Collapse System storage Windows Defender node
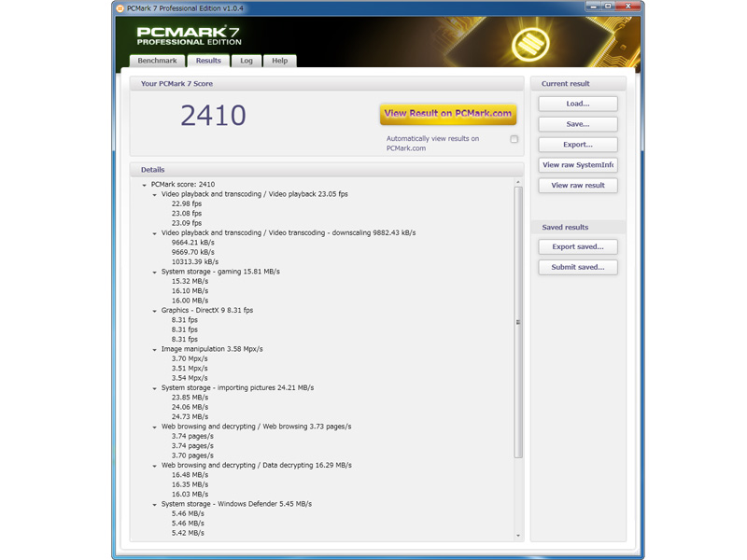This screenshot has height=560, width=747. click(x=154, y=504)
